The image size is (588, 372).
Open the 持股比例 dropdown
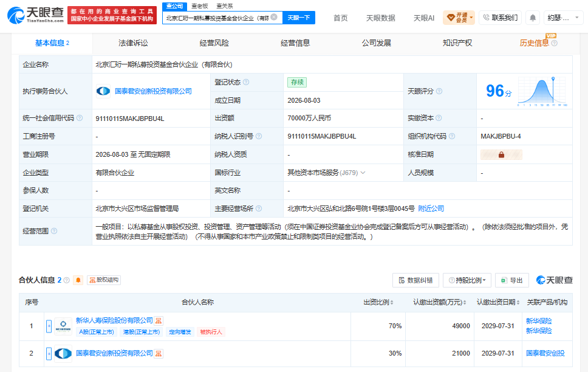tap(467, 280)
